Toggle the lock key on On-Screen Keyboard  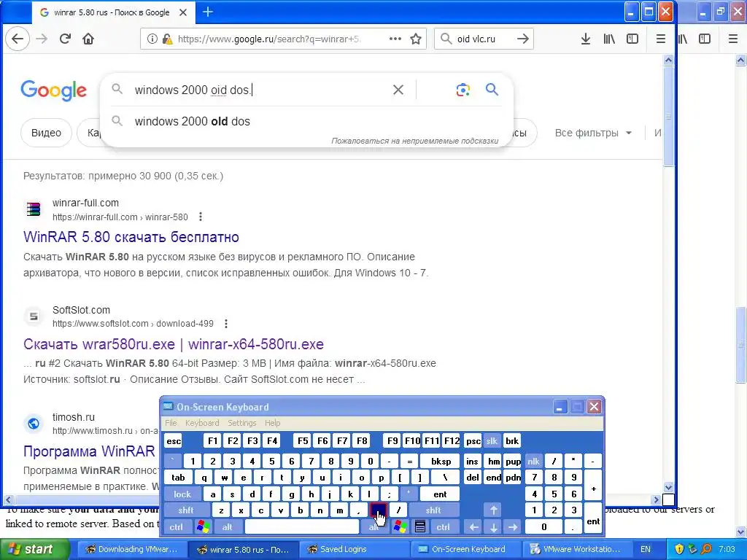click(x=182, y=494)
